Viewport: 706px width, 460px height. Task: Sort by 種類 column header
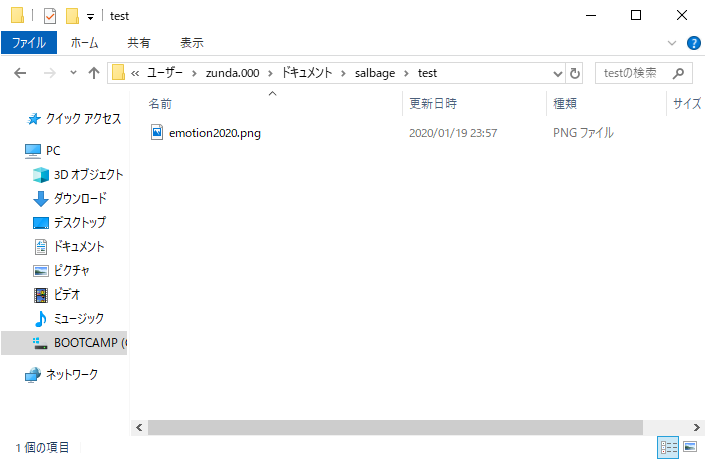tap(565, 104)
